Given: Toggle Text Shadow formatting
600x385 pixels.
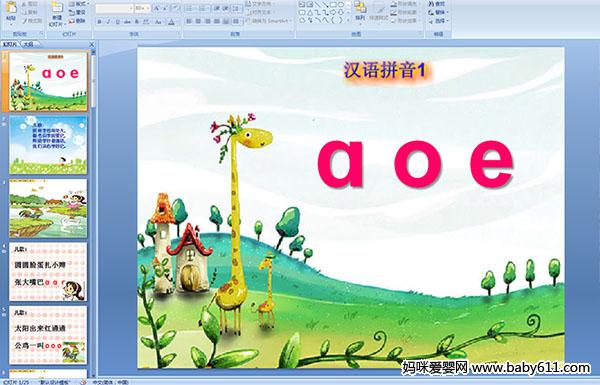Looking at the screenshot, I should (137, 22).
